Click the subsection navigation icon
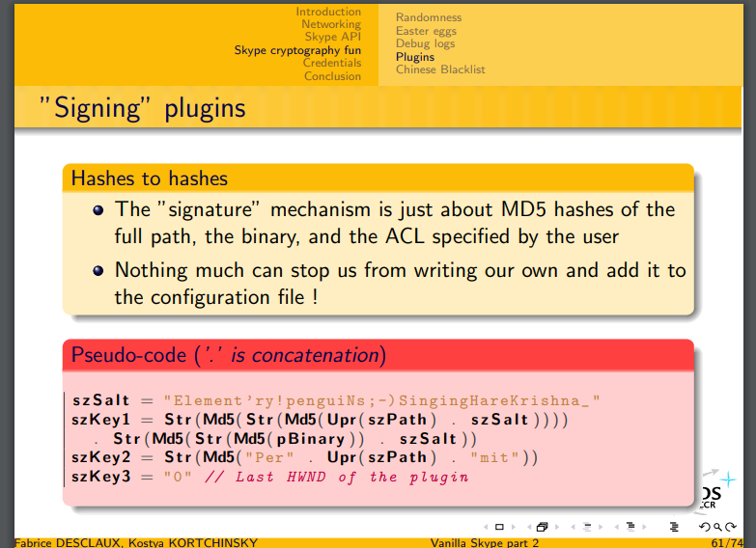 point(587,527)
